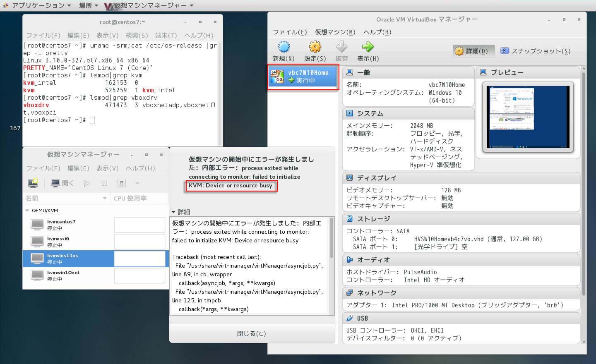
Task: Open ファイル(F) menu in virt-manager
Action: coord(43,168)
